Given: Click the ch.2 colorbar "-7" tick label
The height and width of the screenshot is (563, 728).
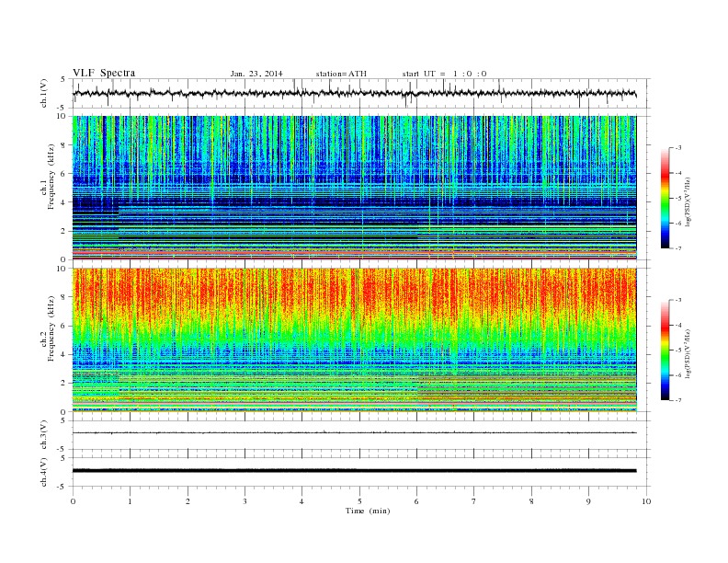Looking at the screenshot, I should tap(678, 400).
